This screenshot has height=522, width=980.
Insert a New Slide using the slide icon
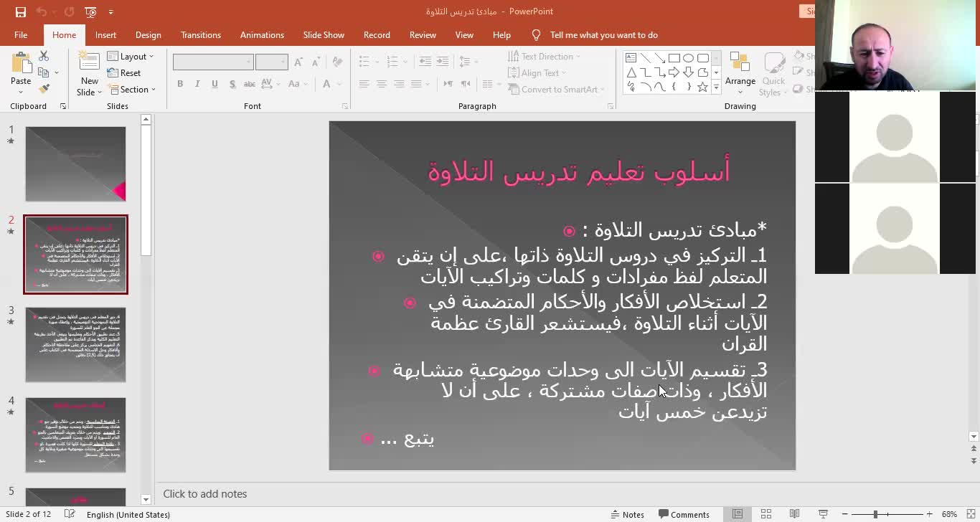pos(89,62)
